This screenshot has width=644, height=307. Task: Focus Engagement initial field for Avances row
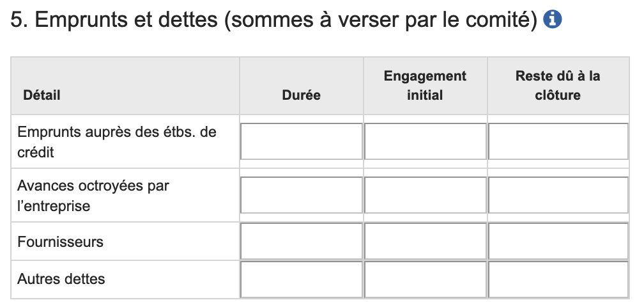coord(425,195)
